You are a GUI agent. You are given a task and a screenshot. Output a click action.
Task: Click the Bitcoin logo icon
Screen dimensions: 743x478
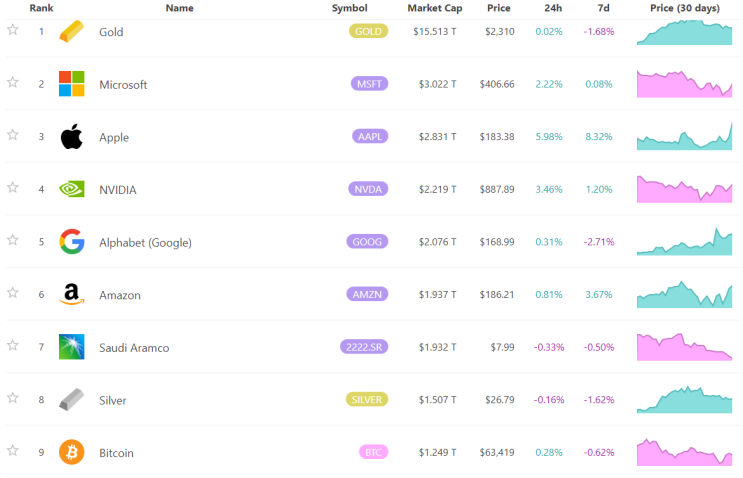[72, 452]
